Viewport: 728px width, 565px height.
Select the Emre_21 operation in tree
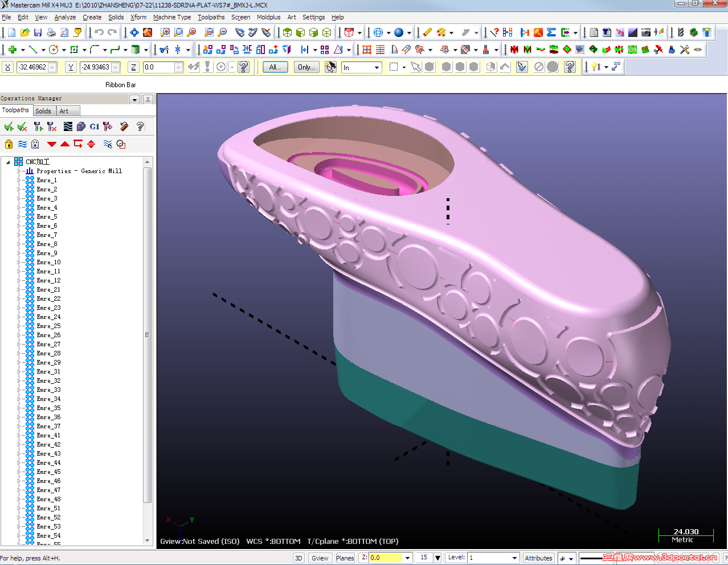coord(48,289)
